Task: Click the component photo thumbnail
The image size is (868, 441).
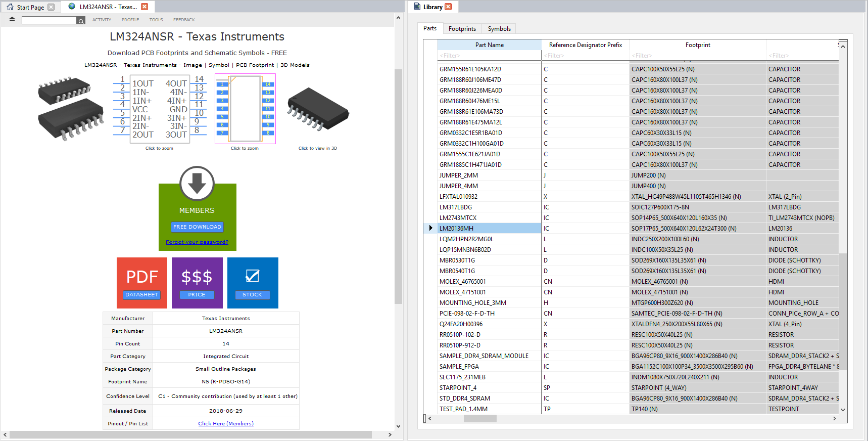Action: pyautogui.click(x=70, y=108)
